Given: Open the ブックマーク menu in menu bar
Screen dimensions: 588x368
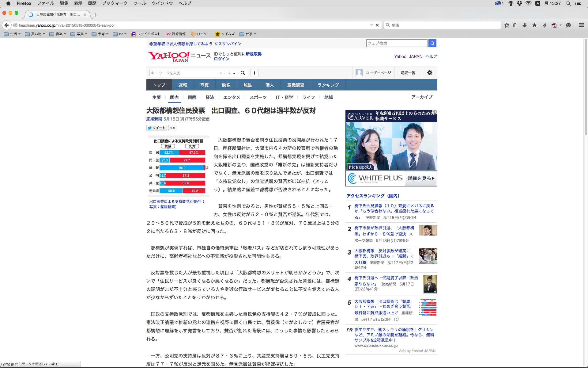Looking at the screenshot, I should click(x=115, y=3).
